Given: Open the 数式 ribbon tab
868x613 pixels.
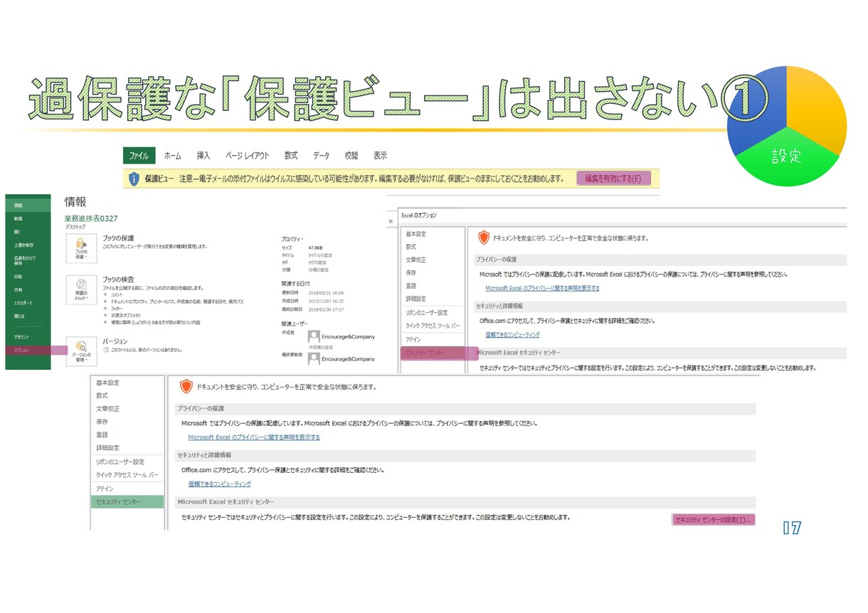Looking at the screenshot, I should click(x=291, y=156).
